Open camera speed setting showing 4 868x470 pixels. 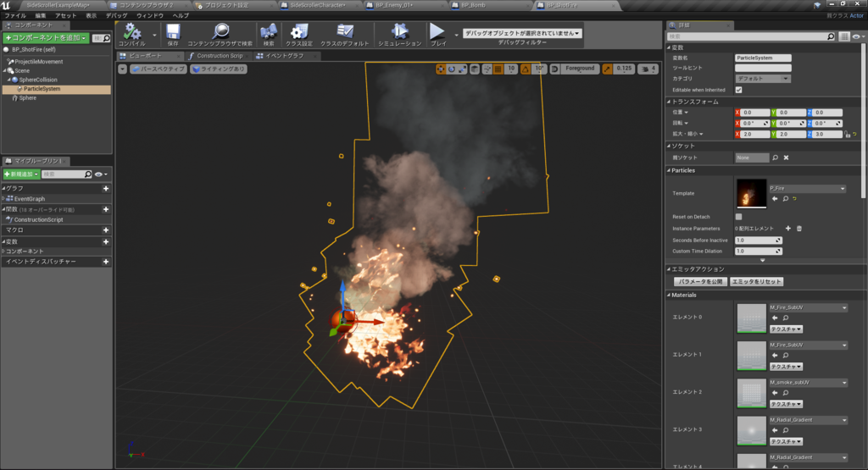click(x=648, y=69)
